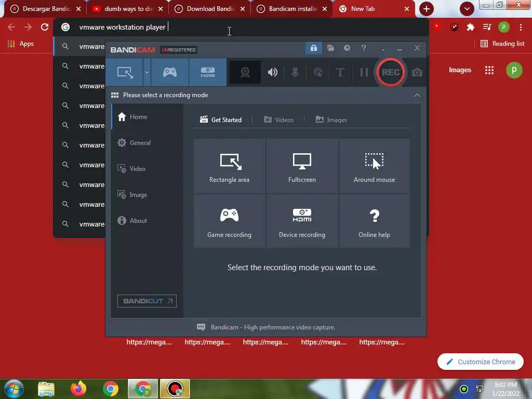Open Image settings in Bandicam sidebar
This screenshot has height=399, width=532.
coord(147,195)
